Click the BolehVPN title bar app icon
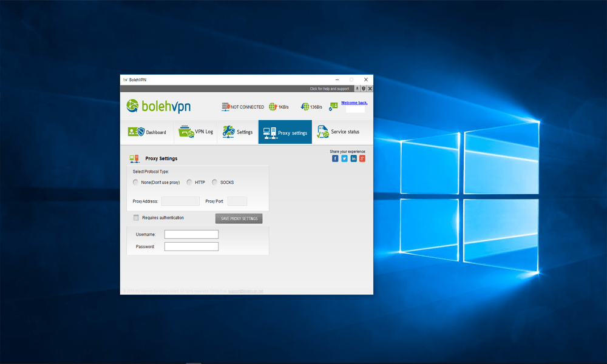Viewport: 607px width, 364px height. (125, 79)
